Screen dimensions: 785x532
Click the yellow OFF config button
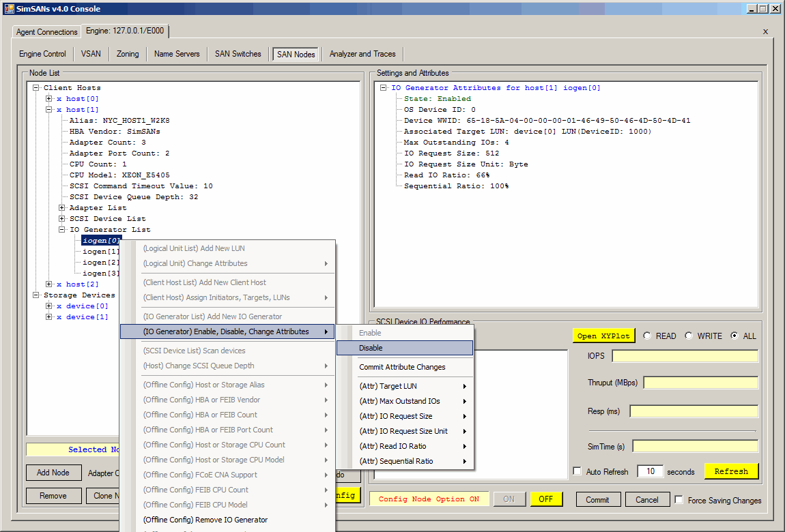(x=545, y=499)
